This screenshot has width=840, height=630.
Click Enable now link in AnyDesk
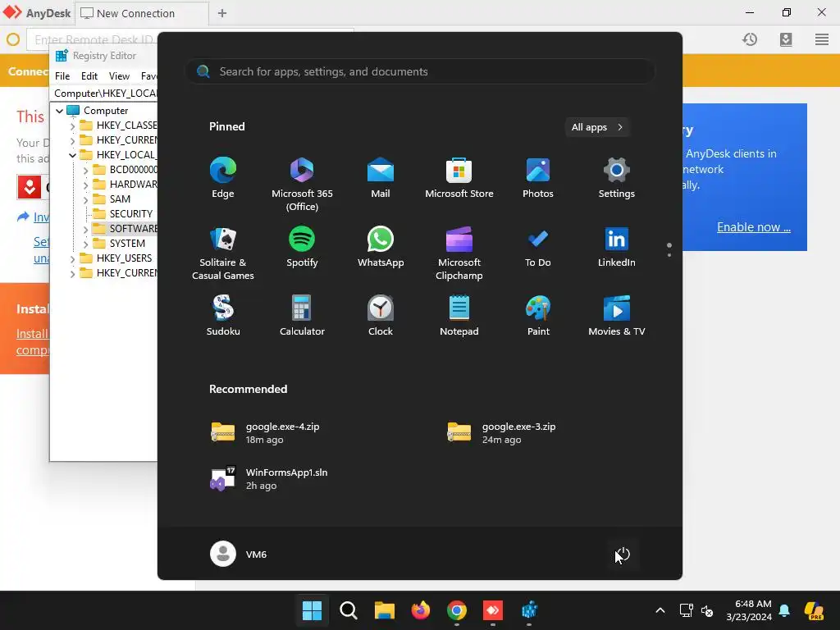point(754,227)
